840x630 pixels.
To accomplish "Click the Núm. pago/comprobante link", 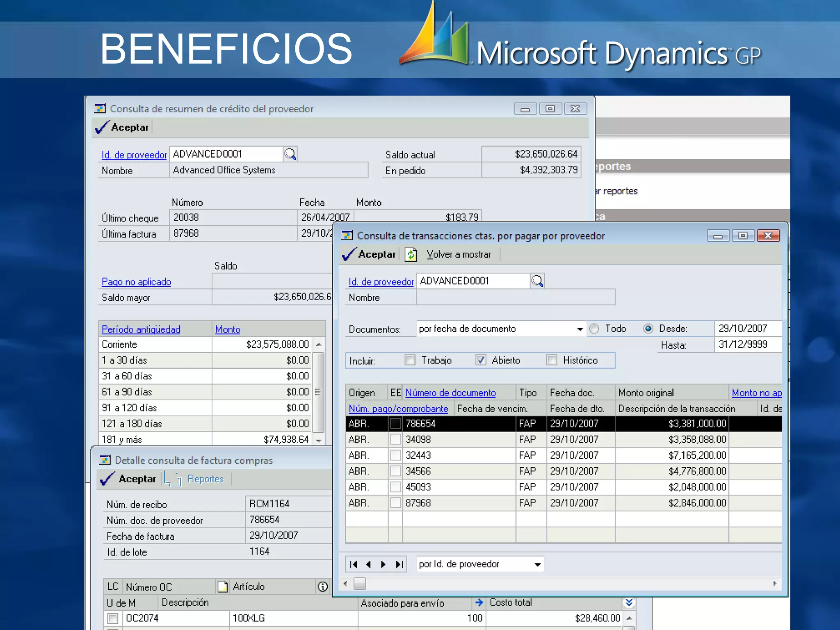I will pos(398,409).
